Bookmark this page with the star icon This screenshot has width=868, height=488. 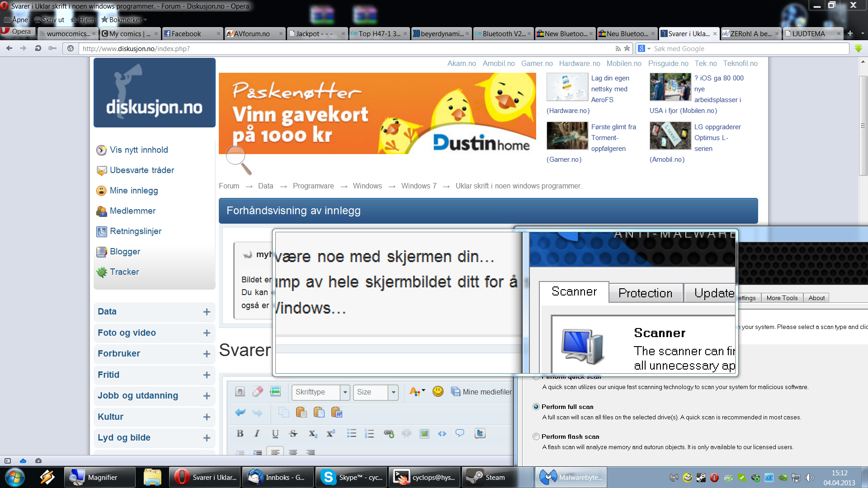(x=627, y=48)
